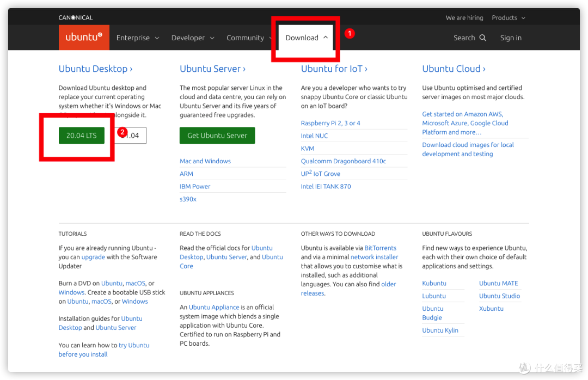The image size is (588, 380).
Task: Open the s390x link
Action: pos(188,199)
